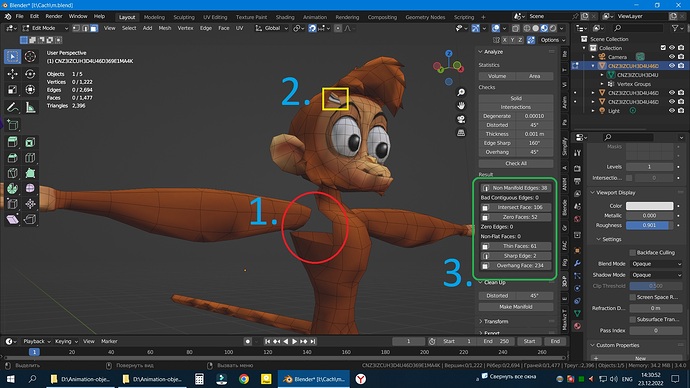Open Chrome from the Windows taskbar

tap(244, 379)
